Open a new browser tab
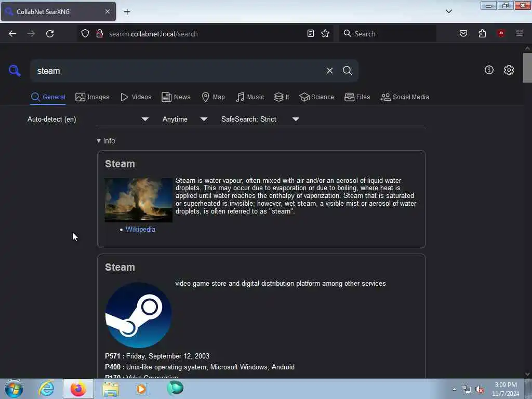 point(127,12)
